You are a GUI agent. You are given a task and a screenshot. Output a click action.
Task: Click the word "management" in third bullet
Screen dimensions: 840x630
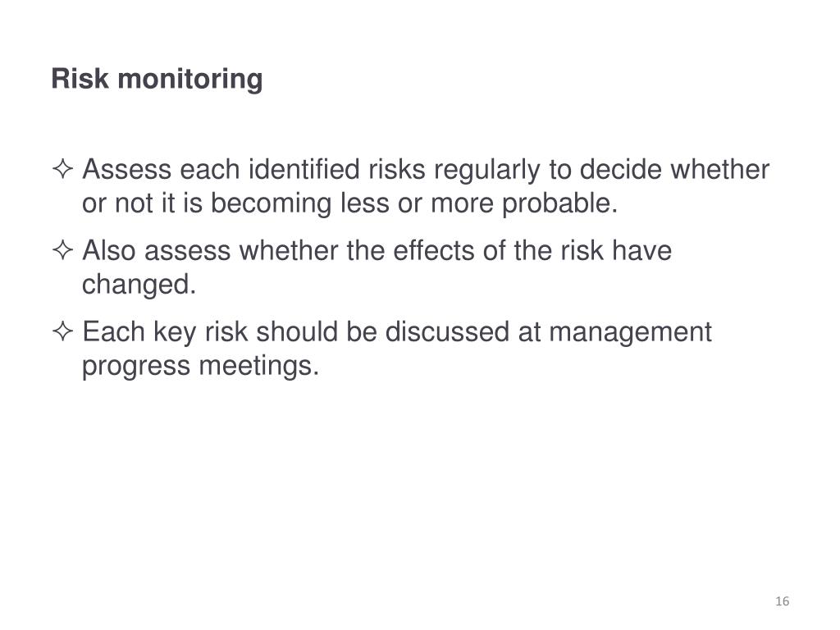(x=631, y=333)
